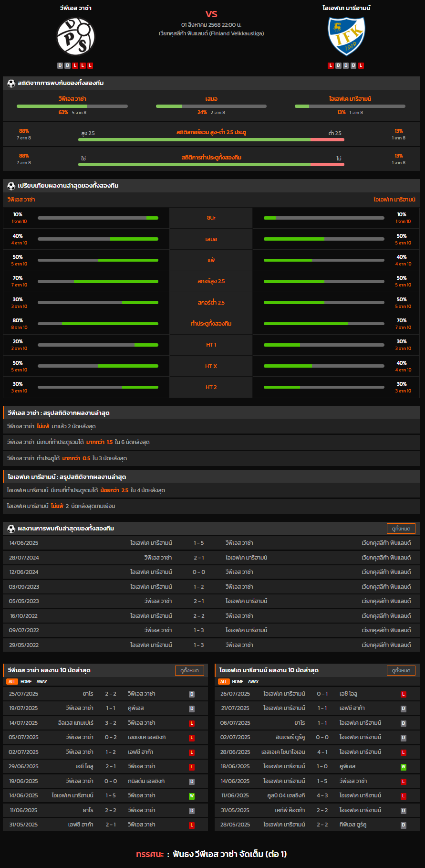Click ดูทั้งหมด button in IFK Mariehamn last 10 header
Screen dimensions: 425x868
point(401,670)
